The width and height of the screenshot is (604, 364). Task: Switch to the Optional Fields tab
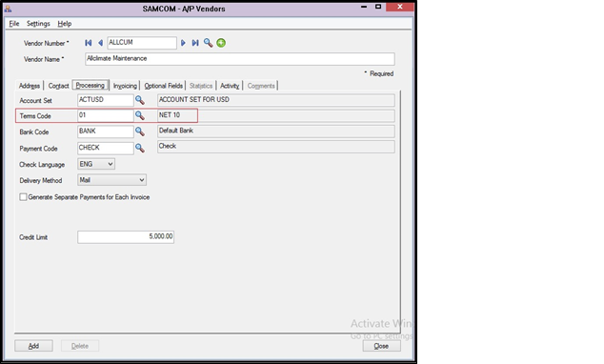163,86
